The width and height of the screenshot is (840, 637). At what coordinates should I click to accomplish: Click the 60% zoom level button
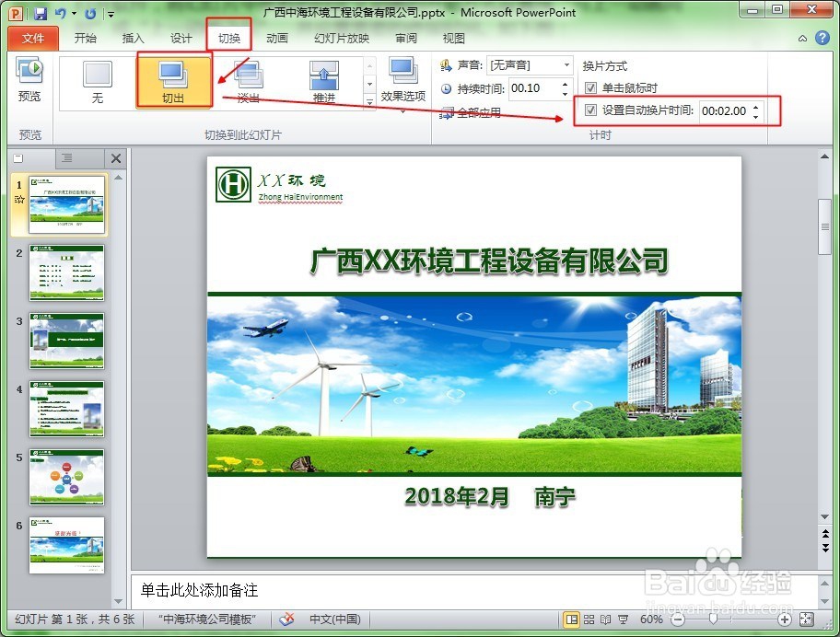(x=650, y=619)
